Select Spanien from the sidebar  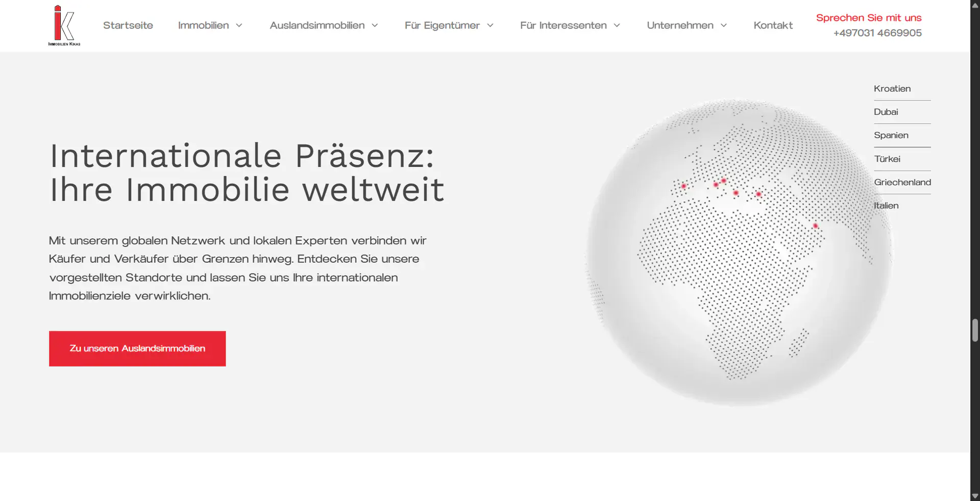891,135
